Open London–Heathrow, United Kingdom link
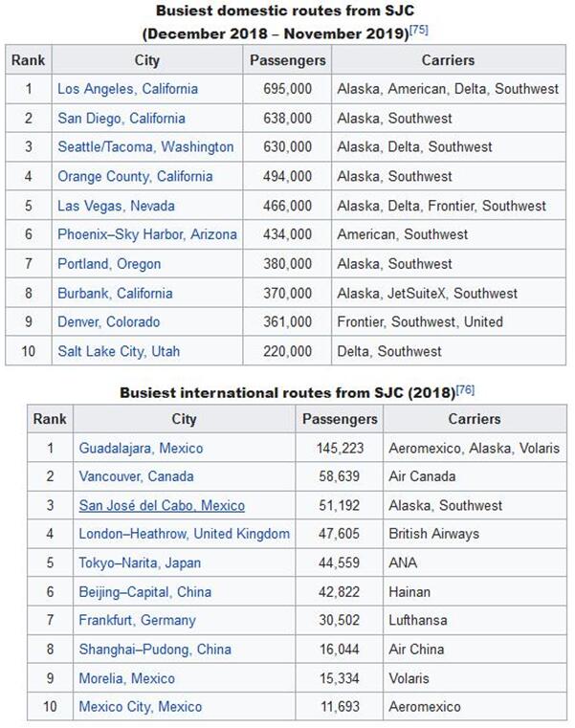Screen dimensions: 575x728 [x=184, y=534]
